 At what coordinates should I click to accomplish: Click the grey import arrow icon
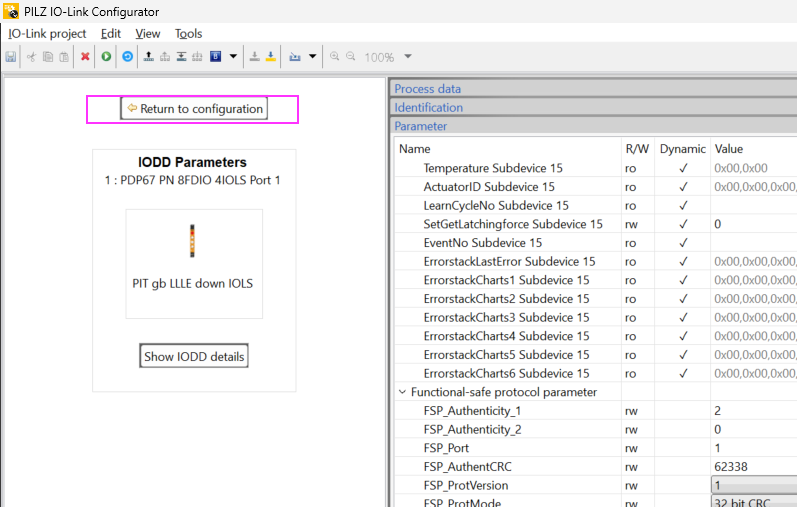(x=255, y=56)
